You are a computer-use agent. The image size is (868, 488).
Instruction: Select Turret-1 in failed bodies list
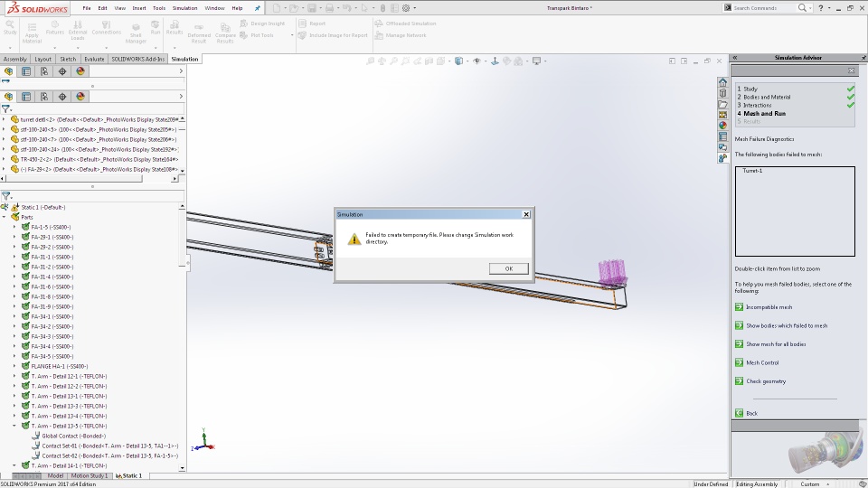[x=752, y=171]
